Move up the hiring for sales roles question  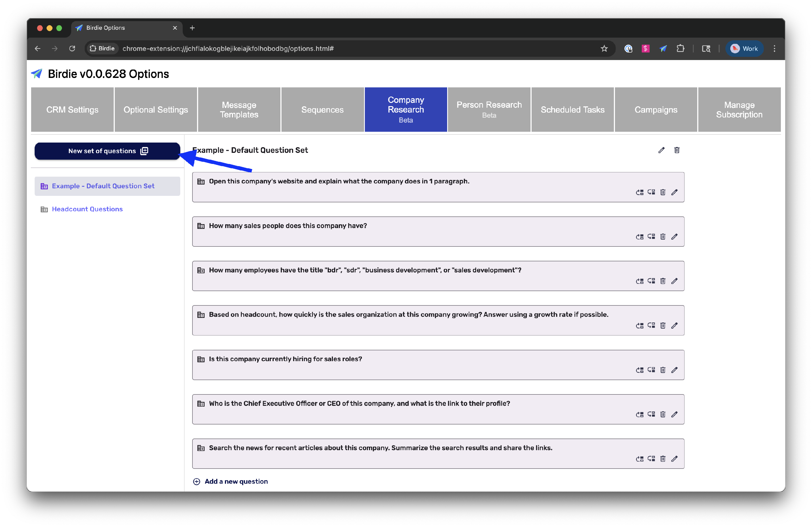coord(639,370)
